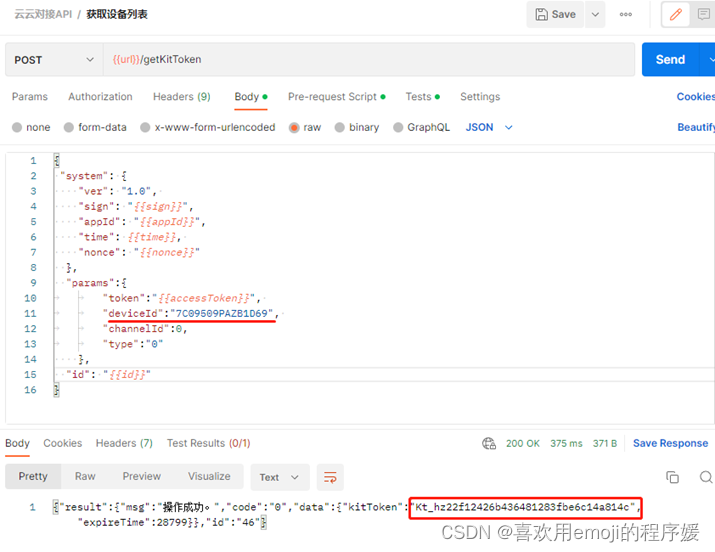This screenshot has width=715, height=552.
Task: Switch to the Params tab
Action: [30, 97]
